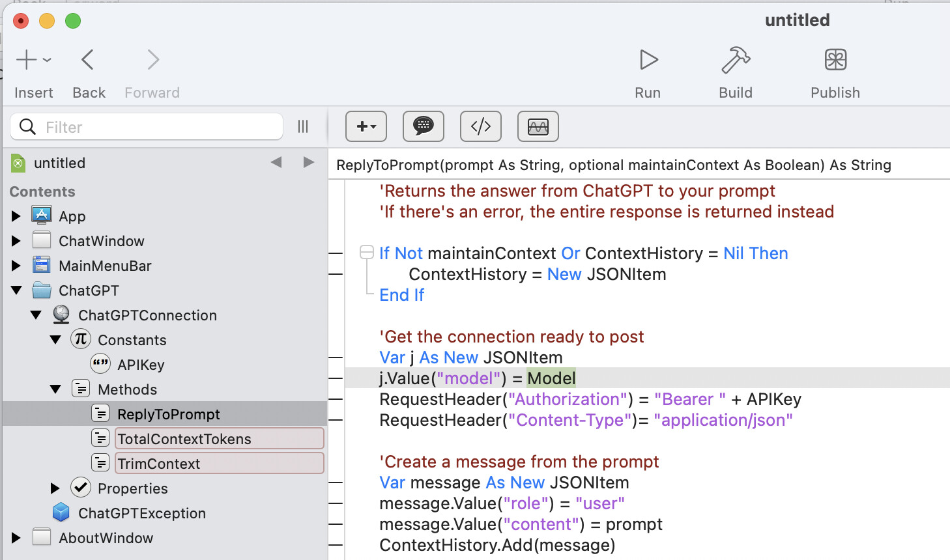Click the navigator right arrow next to untitled

tap(309, 162)
